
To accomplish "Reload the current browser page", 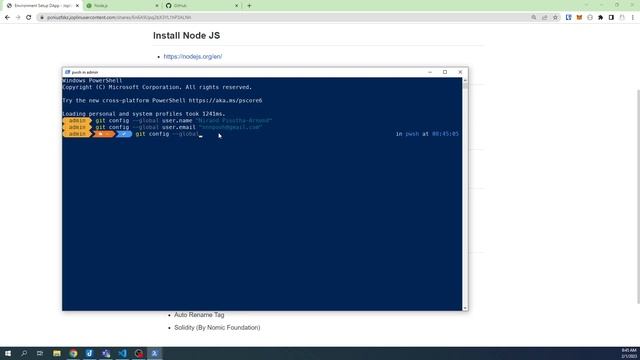I will [29, 18].
